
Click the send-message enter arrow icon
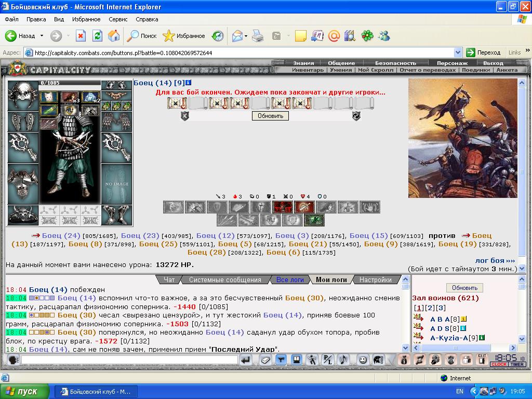click(x=246, y=360)
